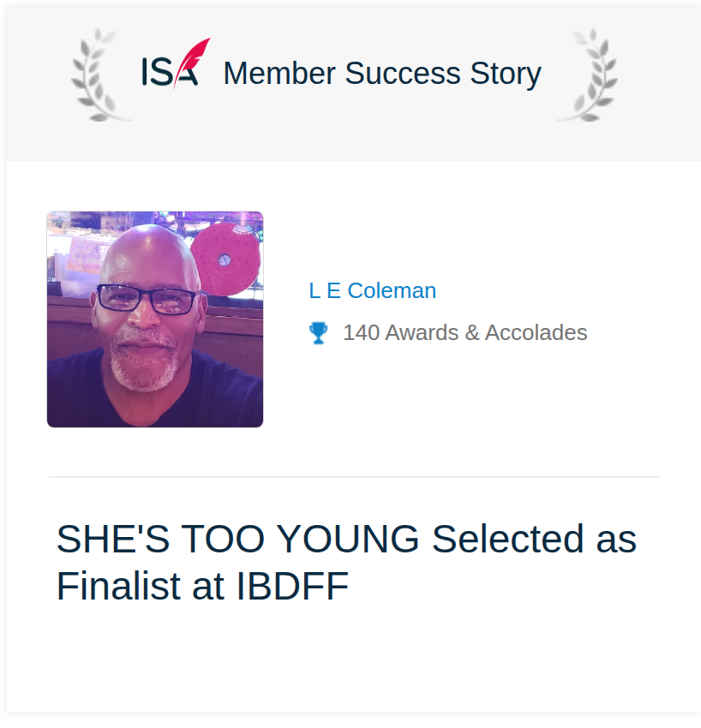Select the 140 Awards & Accolades text
Viewport: 701px width, 728px height.
point(465,333)
